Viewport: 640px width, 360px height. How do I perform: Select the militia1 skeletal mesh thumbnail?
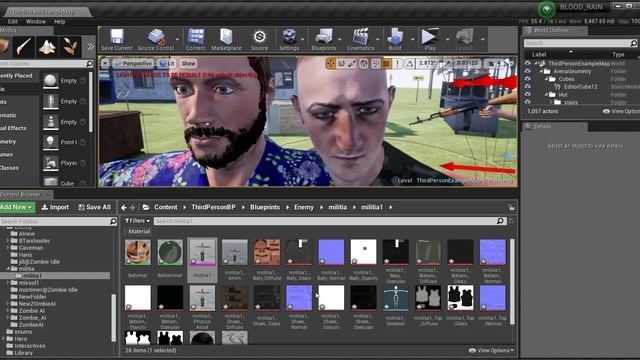coord(202,253)
